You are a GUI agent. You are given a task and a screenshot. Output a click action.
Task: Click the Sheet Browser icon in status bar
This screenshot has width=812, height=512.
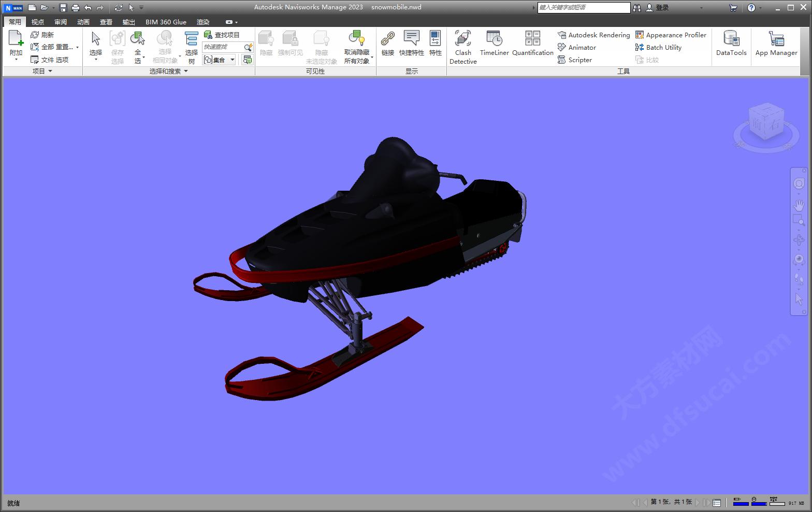(x=717, y=503)
